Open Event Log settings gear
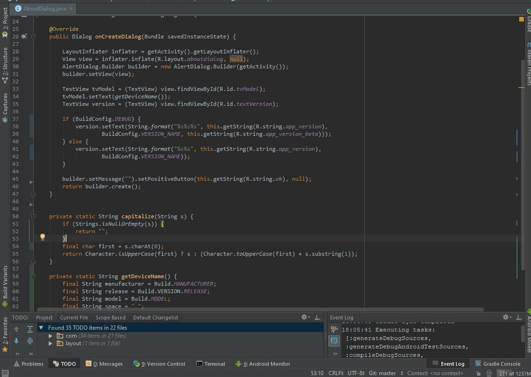This screenshot has width=531, height=377. click(506, 317)
